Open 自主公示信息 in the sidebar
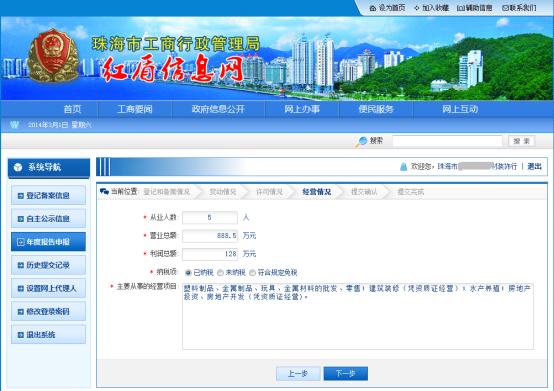 pos(48,219)
